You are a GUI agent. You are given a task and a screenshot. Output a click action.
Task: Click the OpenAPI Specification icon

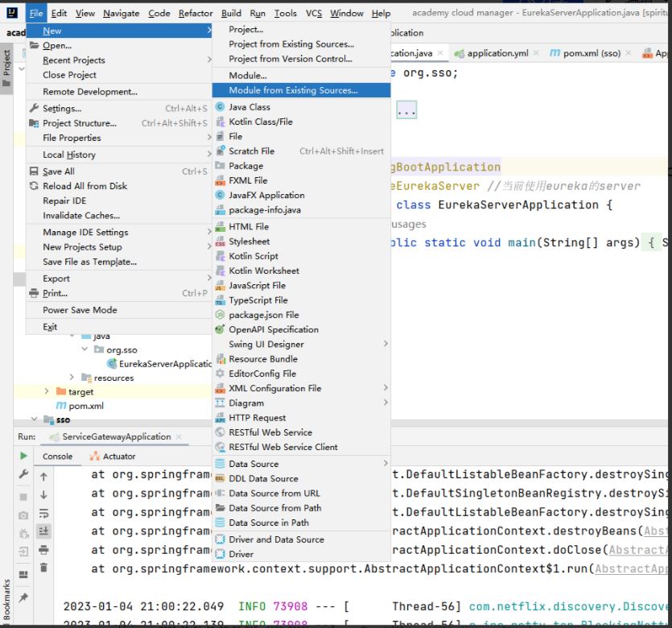click(220, 329)
